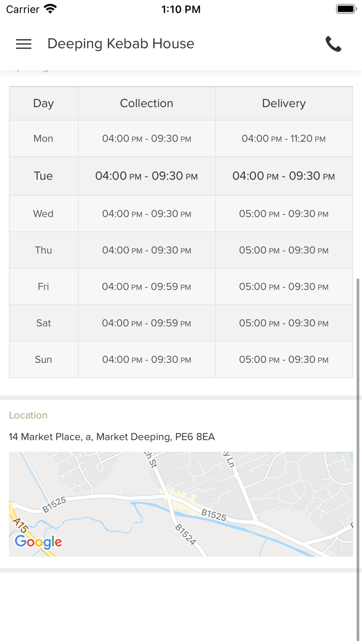362x644 pixels.
Task: Tap Saturday delivery hours cell
Action: (284, 323)
